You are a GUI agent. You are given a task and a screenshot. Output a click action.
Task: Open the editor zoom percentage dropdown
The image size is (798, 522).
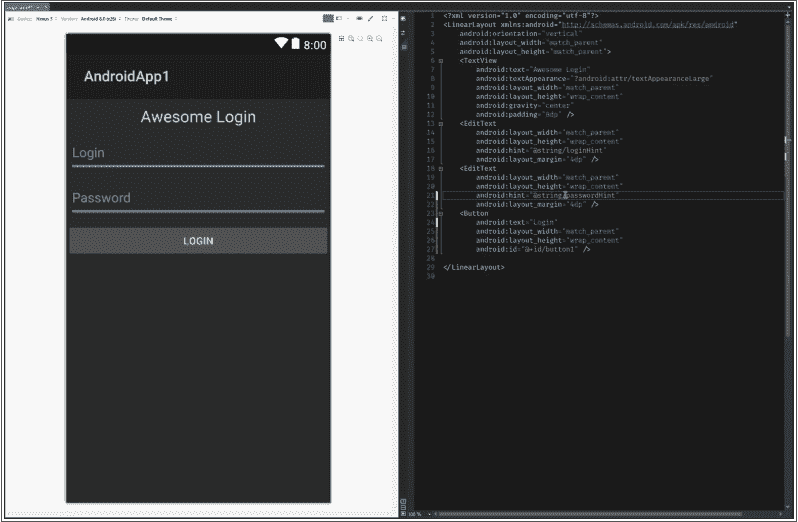(418, 514)
